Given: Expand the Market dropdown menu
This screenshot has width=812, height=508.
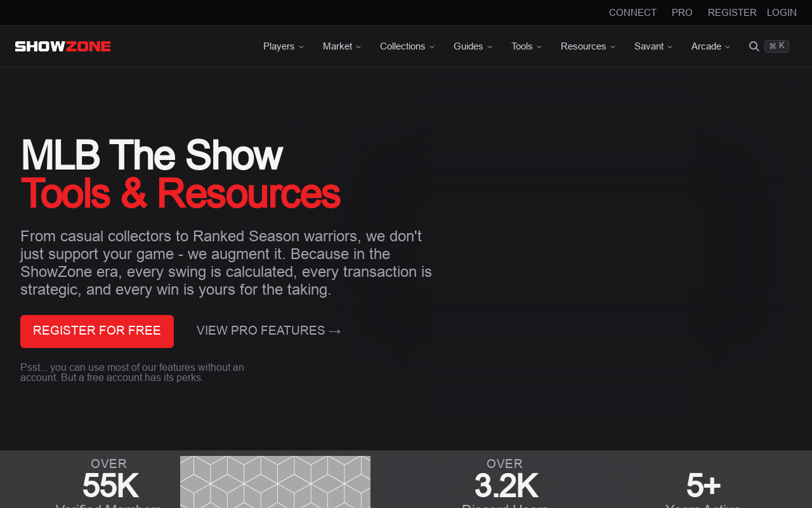Looking at the screenshot, I should pos(342,46).
